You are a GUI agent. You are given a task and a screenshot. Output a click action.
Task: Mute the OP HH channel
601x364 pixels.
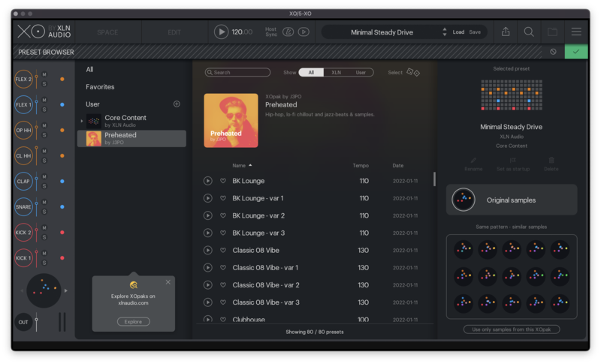[x=44, y=125]
